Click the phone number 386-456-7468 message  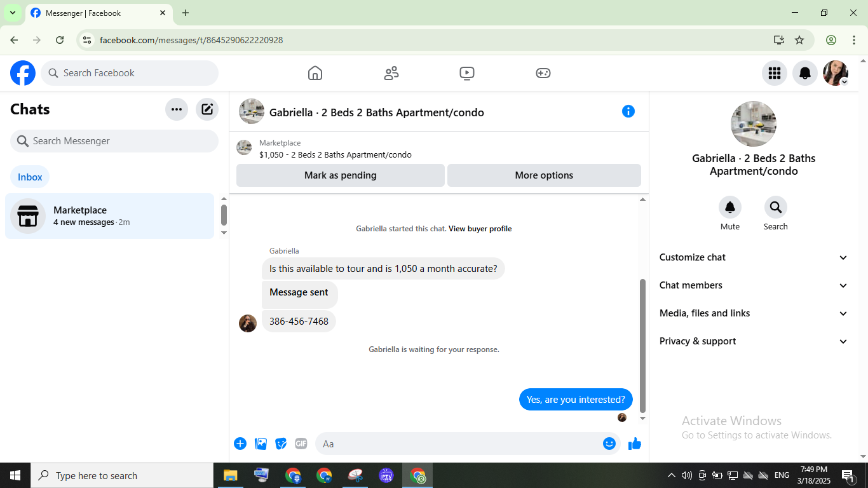(x=299, y=322)
